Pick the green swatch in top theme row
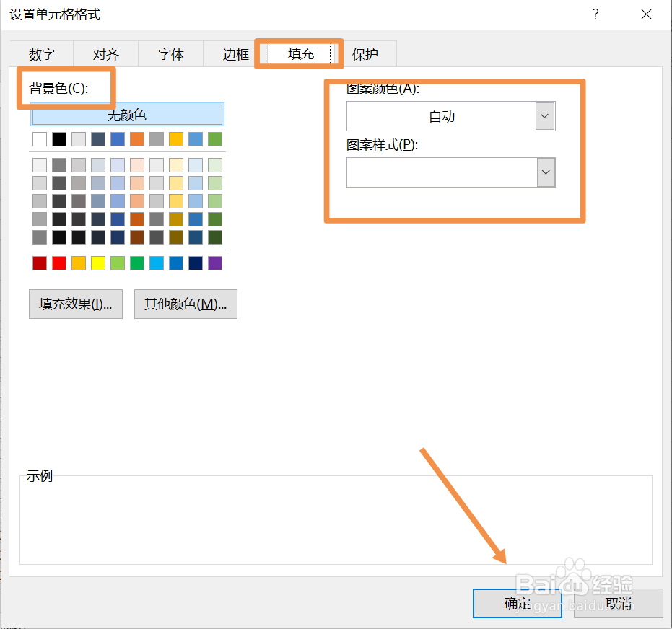 coord(215,139)
